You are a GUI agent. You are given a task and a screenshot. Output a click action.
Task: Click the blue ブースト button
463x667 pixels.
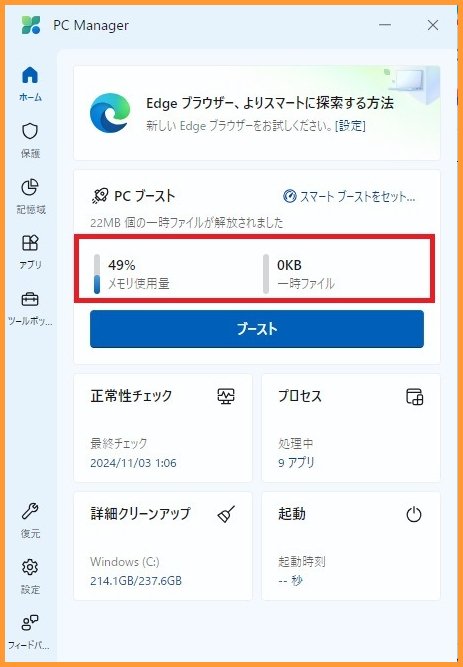[257, 329]
